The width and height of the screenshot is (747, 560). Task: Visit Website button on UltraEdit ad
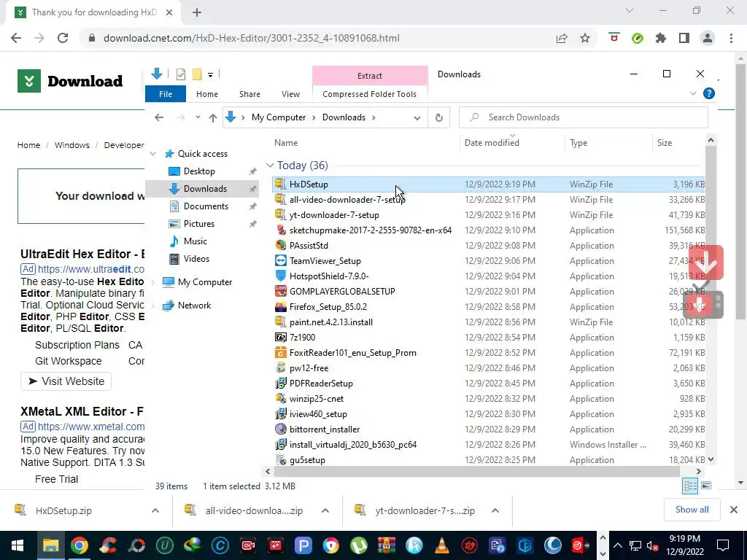[66, 381]
